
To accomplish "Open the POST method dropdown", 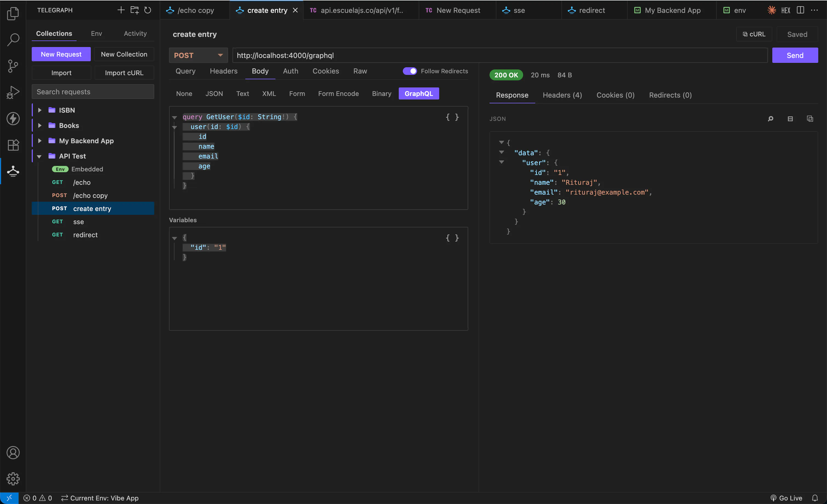I will pyautogui.click(x=198, y=55).
